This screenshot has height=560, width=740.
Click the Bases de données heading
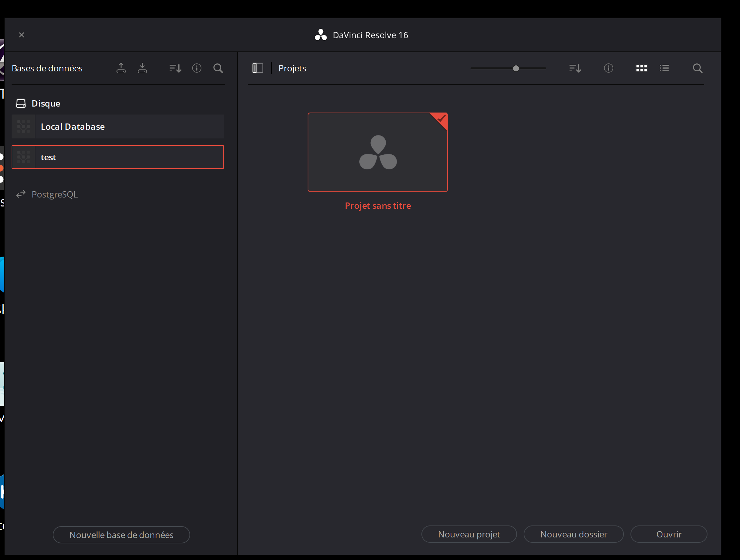point(47,68)
